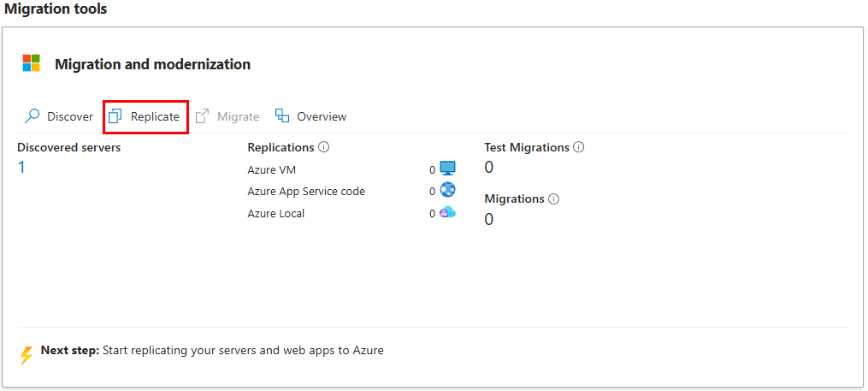Click the Migrations heading text
Image resolution: width=868 pixels, height=391 pixels.
pos(514,198)
